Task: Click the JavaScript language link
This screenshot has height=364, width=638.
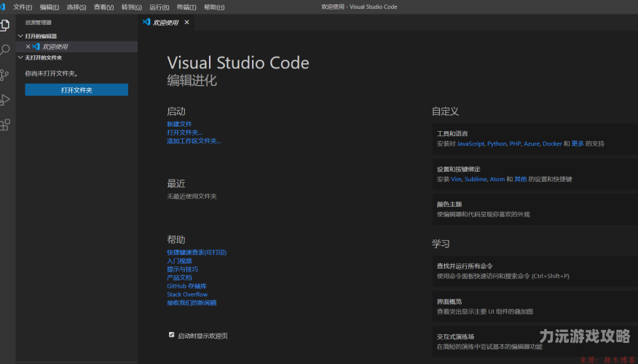Action: tap(470, 143)
